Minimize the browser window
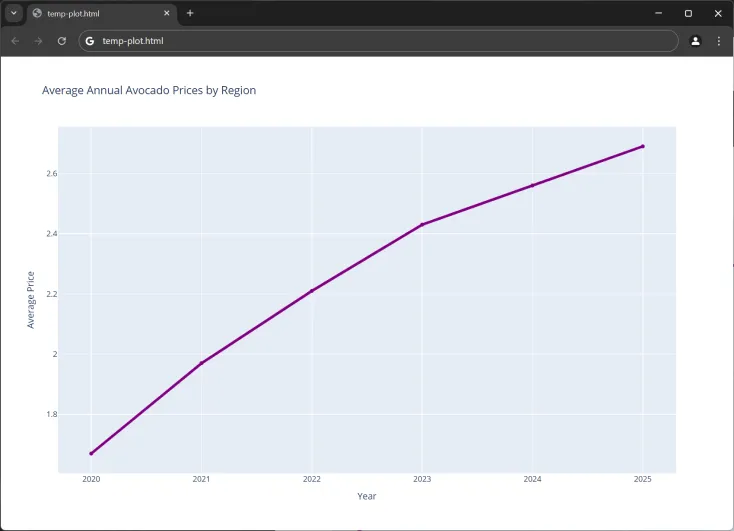This screenshot has width=734, height=531. [x=659, y=13]
